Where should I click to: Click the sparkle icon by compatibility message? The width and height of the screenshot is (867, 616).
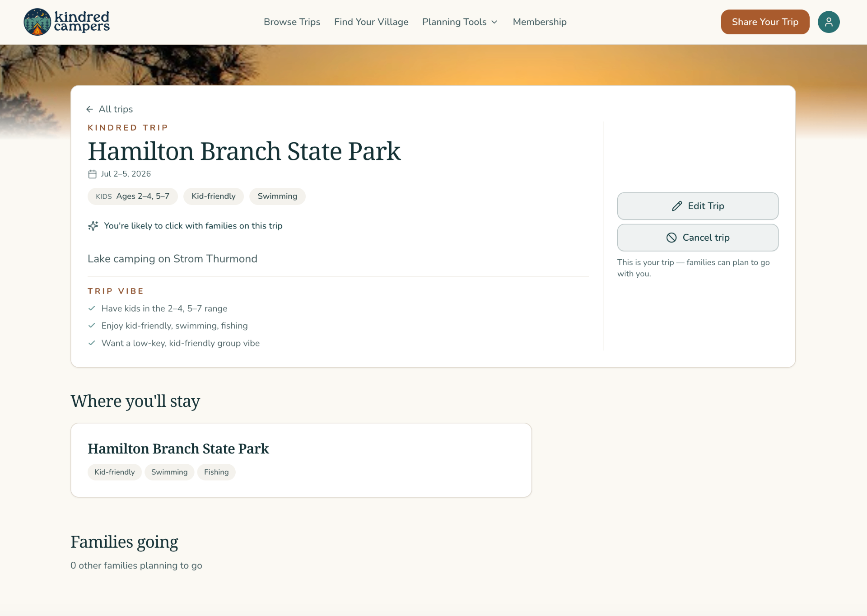click(x=93, y=226)
